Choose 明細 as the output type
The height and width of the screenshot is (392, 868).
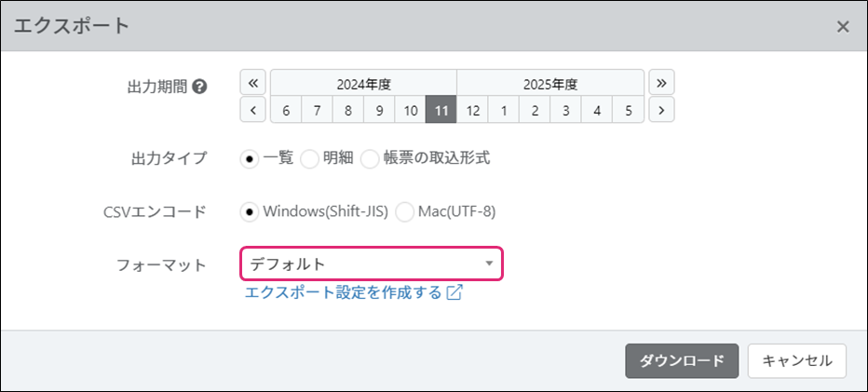(x=309, y=158)
